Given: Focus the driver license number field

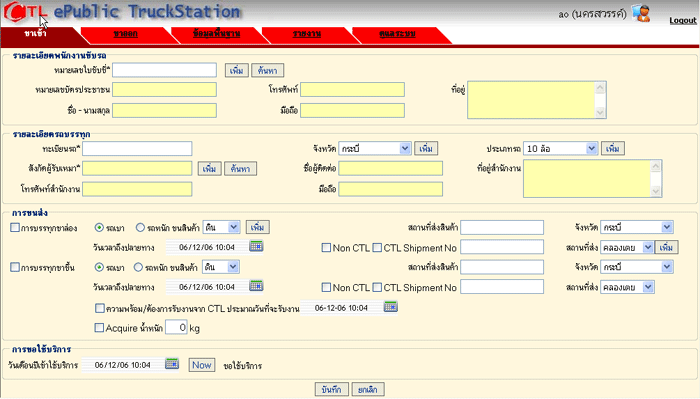Looking at the screenshot, I should click(x=164, y=70).
